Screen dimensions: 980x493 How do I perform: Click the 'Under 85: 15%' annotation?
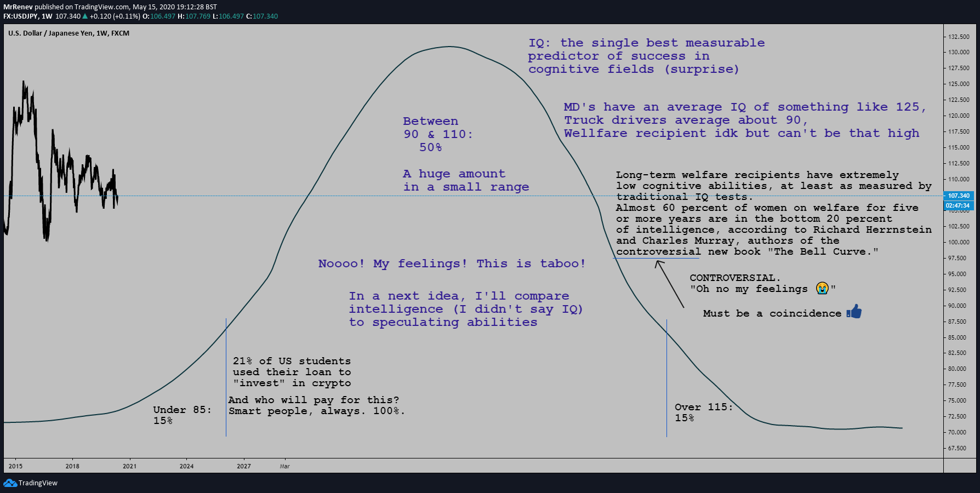click(183, 415)
